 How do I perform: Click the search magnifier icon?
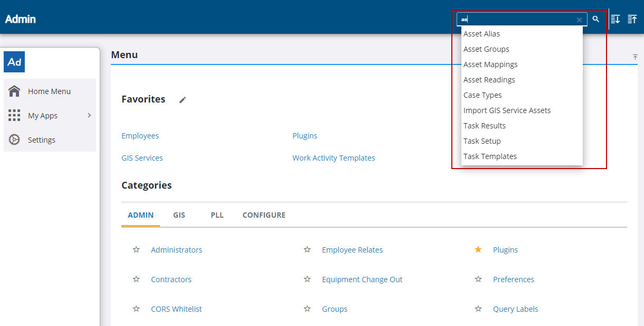tap(595, 19)
